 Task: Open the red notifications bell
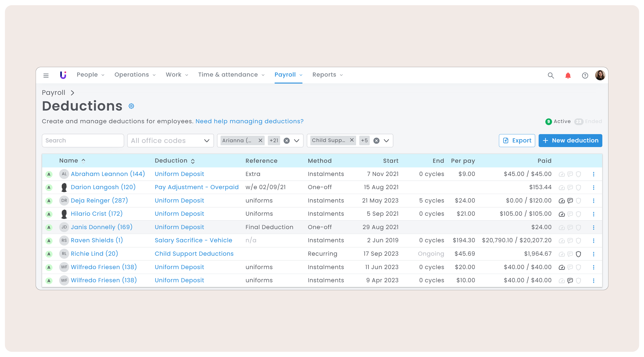click(x=568, y=75)
